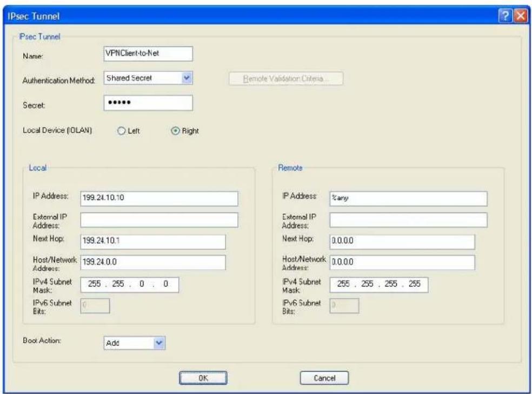The width and height of the screenshot is (532, 394).
Task: Click the Remote Validation Criteria button
Action: tap(285, 79)
